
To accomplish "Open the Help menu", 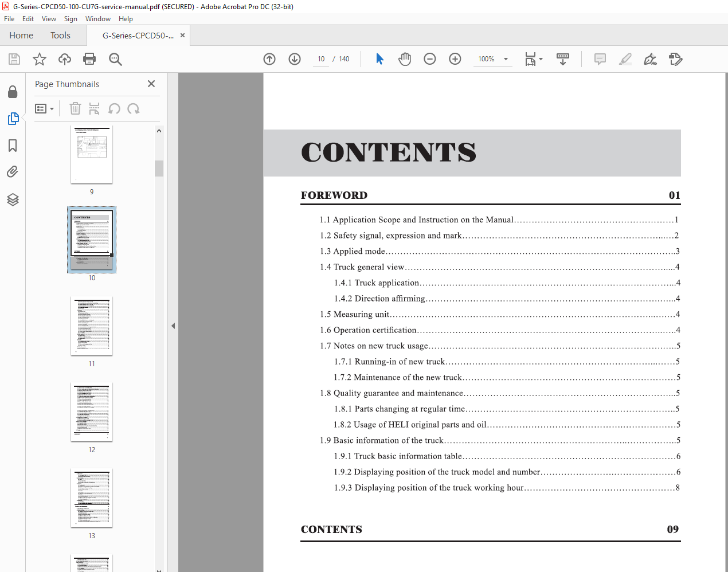I will point(126,19).
